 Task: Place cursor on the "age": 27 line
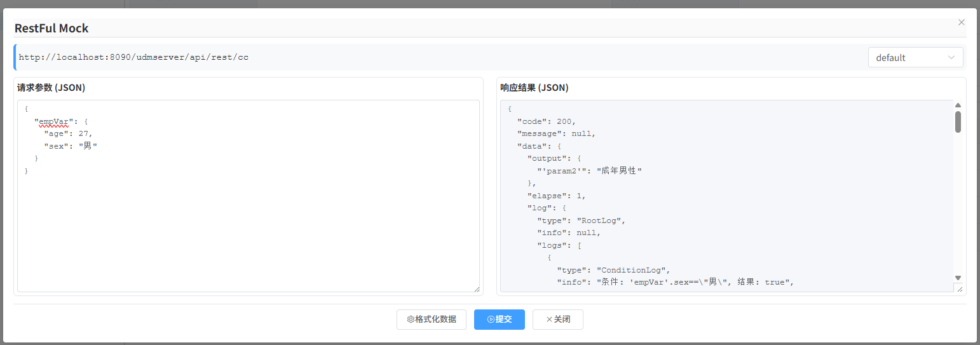click(x=68, y=133)
